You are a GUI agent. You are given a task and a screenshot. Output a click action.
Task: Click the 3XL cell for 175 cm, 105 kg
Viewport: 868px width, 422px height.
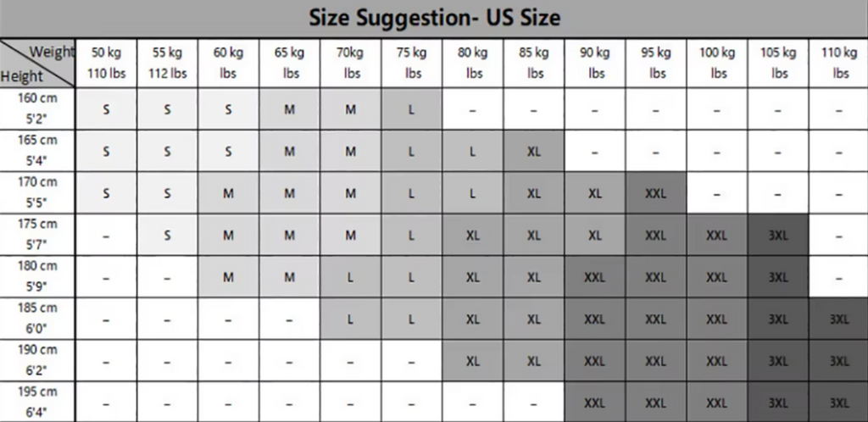pos(778,235)
